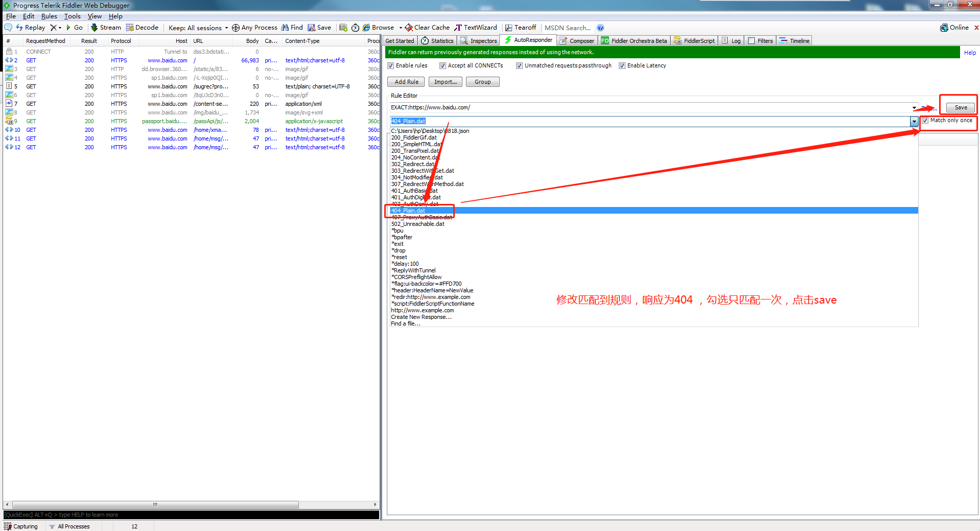The height and width of the screenshot is (531, 980).
Task: Open the AutoResponder Help link
Action: pyautogui.click(x=970, y=53)
